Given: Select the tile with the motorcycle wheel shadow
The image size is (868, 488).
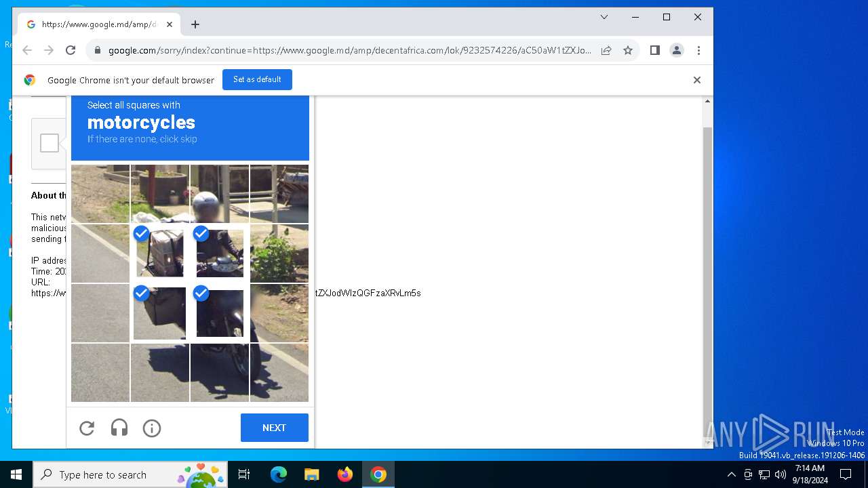Looking at the screenshot, I should (220, 373).
